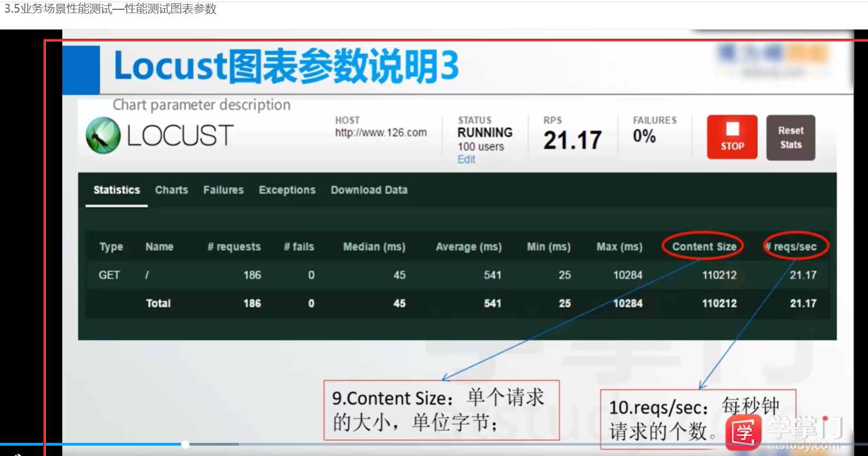
Task: Click the Edit link under 100 users
Action: pyautogui.click(x=466, y=159)
